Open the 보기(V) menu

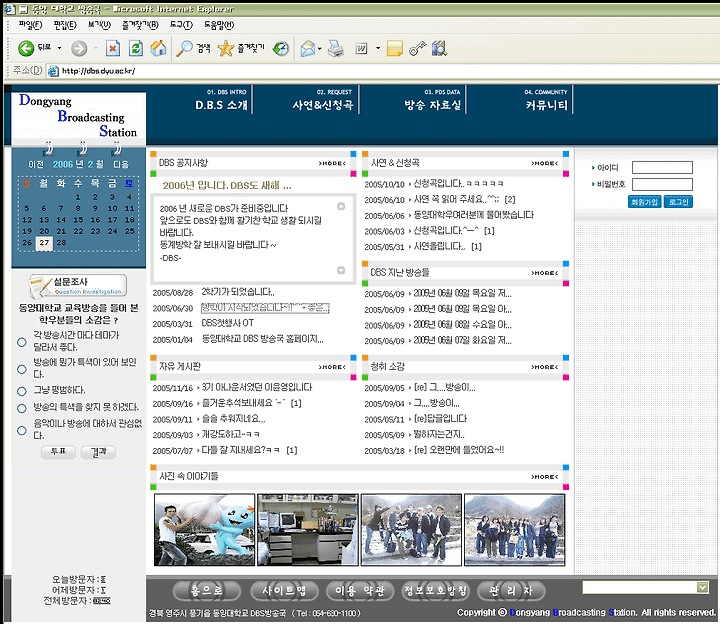point(99,25)
